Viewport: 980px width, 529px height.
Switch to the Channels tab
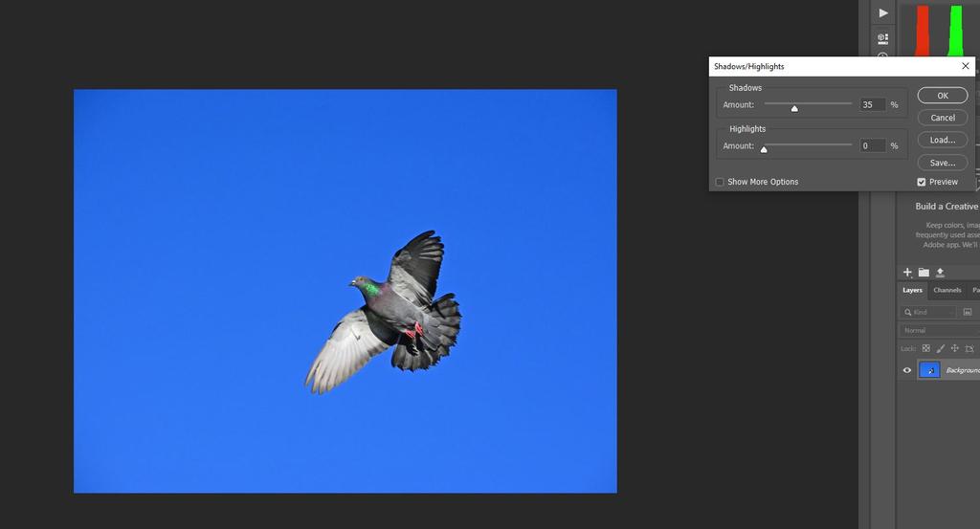(x=947, y=290)
